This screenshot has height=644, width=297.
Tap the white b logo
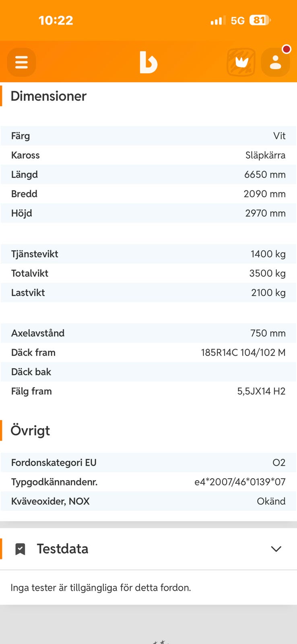click(x=148, y=62)
